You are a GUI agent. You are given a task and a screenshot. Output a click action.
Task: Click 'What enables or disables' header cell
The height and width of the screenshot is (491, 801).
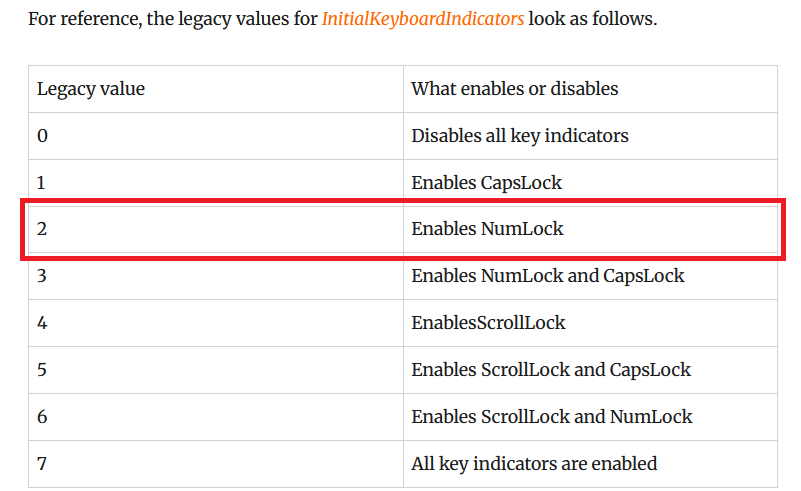pyautogui.click(x=591, y=89)
